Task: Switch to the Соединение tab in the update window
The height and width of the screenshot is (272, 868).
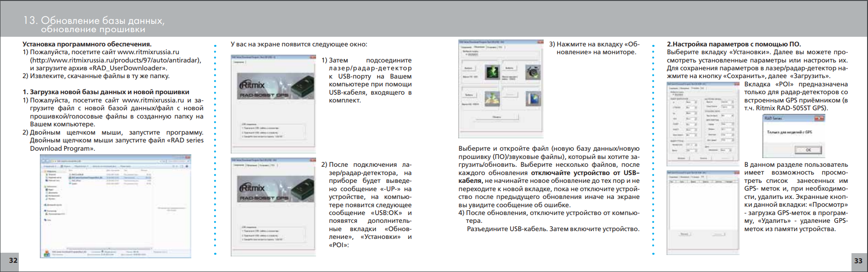Action: tap(466, 46)
